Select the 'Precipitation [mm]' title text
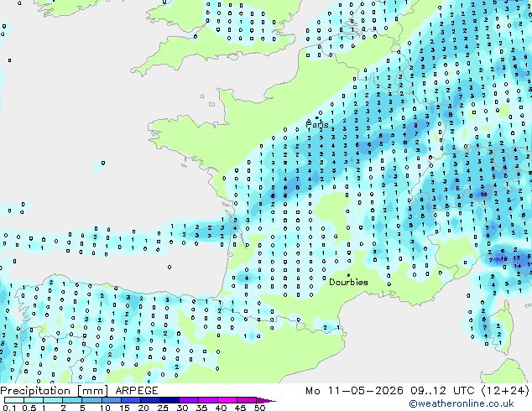 tap(55, 391)
